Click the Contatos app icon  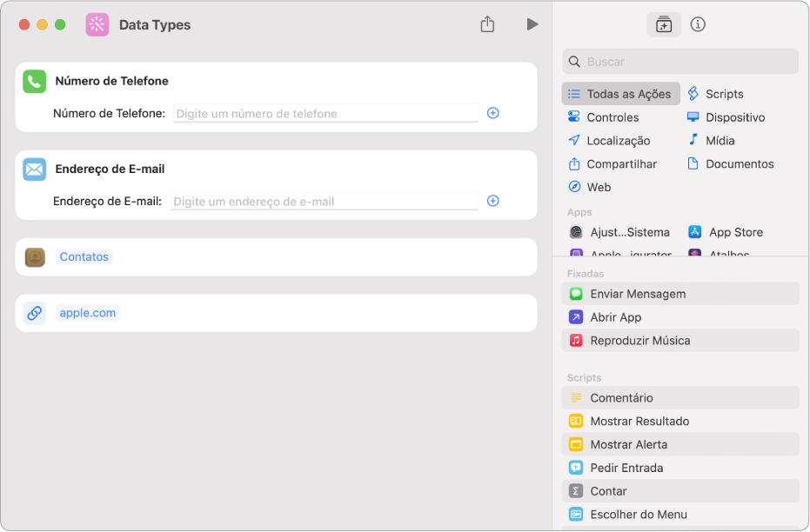pos(35,257)
